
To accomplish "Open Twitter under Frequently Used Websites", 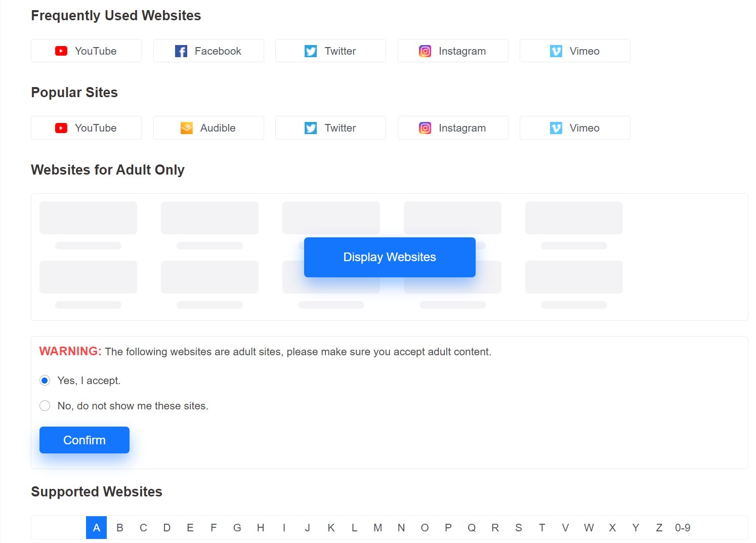I will pos(330,51).
